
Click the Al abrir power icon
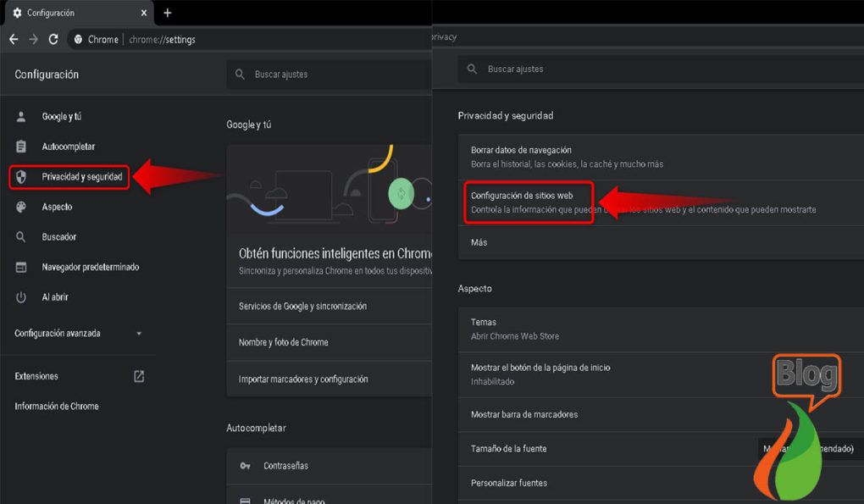21,297
